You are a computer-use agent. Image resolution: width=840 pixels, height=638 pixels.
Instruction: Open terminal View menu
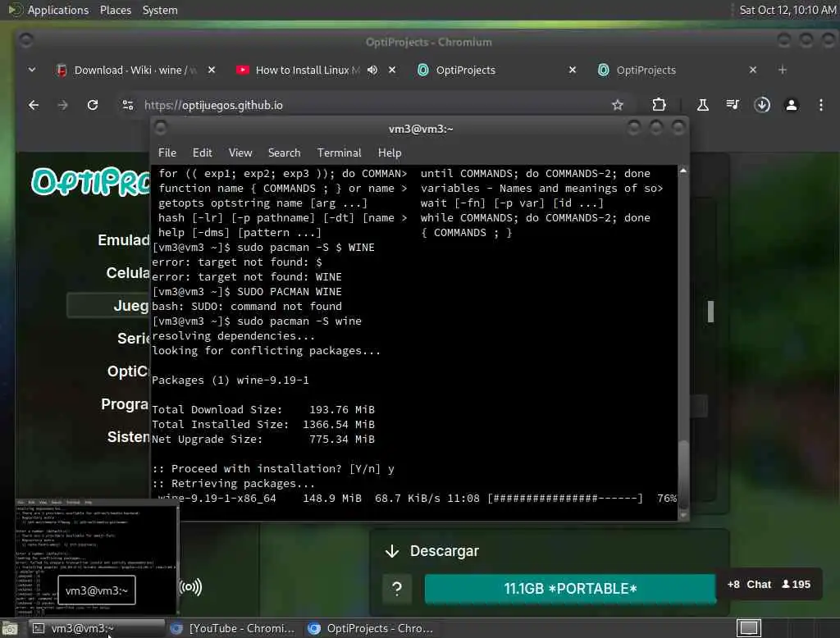point(240,153)
